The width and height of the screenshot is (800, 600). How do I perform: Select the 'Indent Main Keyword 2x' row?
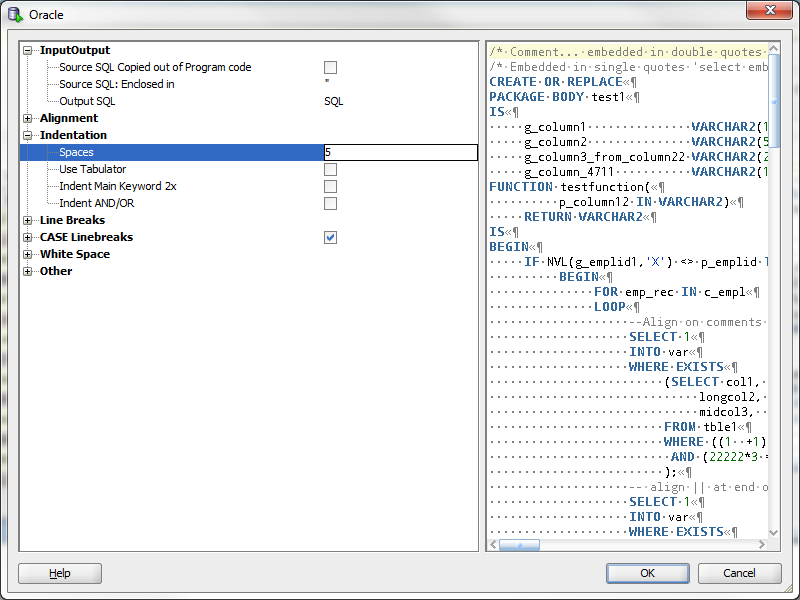click(x=116, y=186)
